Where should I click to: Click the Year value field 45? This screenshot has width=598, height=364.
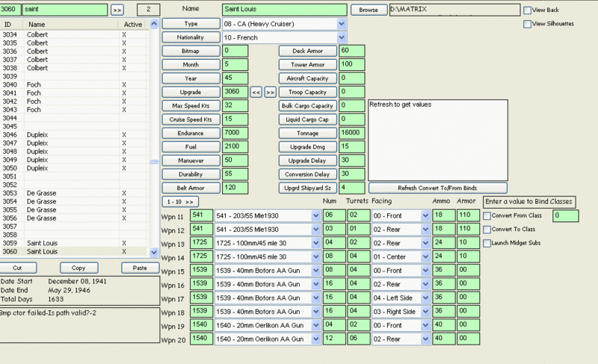coord(235,78)
